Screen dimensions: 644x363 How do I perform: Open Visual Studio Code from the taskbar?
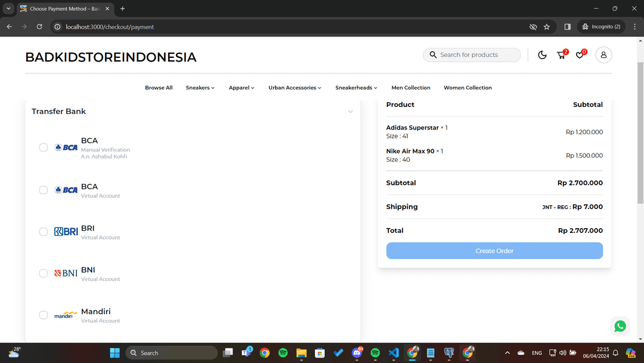394,353
